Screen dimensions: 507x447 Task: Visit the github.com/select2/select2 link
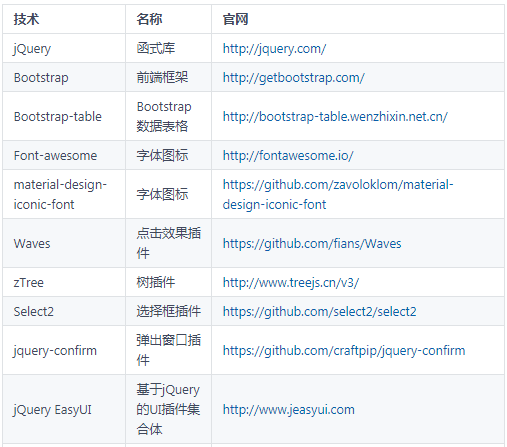pyautogui.click(x=319, y=312)
